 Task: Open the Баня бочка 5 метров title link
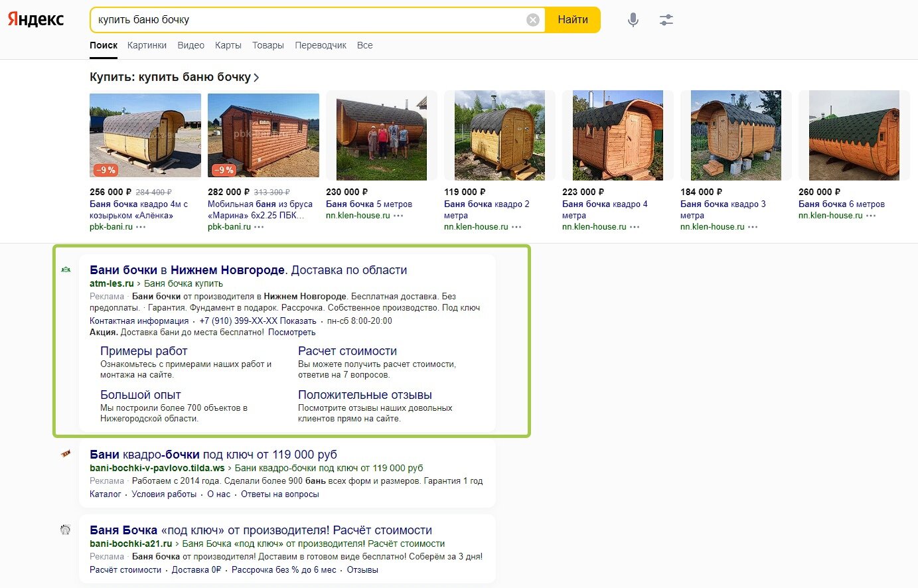point(369,204)
